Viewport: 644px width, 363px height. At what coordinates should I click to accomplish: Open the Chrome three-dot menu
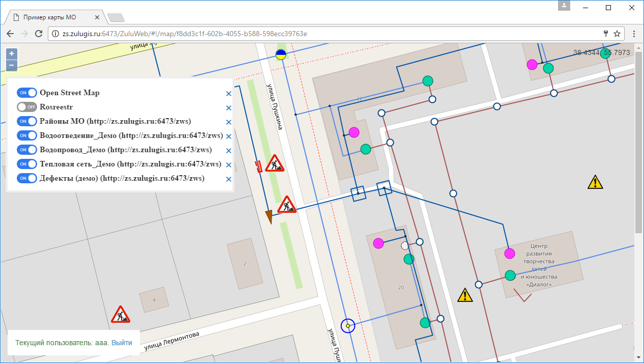click(x=634, y=34)
